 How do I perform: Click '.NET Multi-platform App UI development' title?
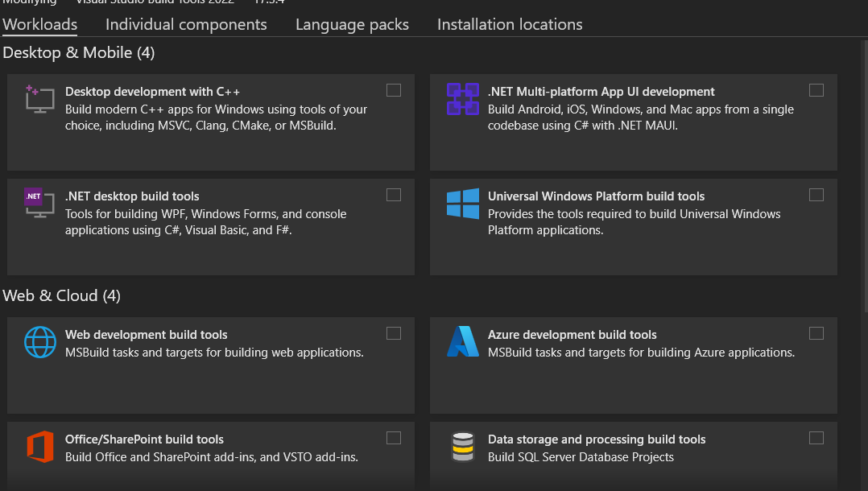coord(601,91)
